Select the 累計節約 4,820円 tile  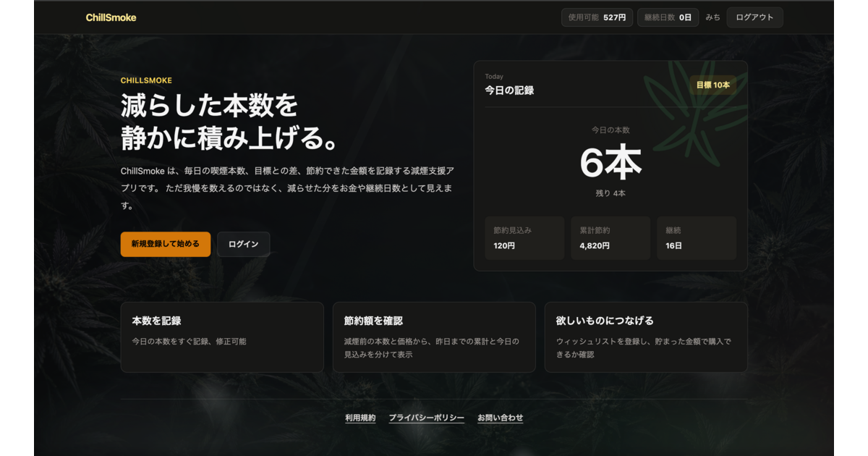click(x=610, y=238)
